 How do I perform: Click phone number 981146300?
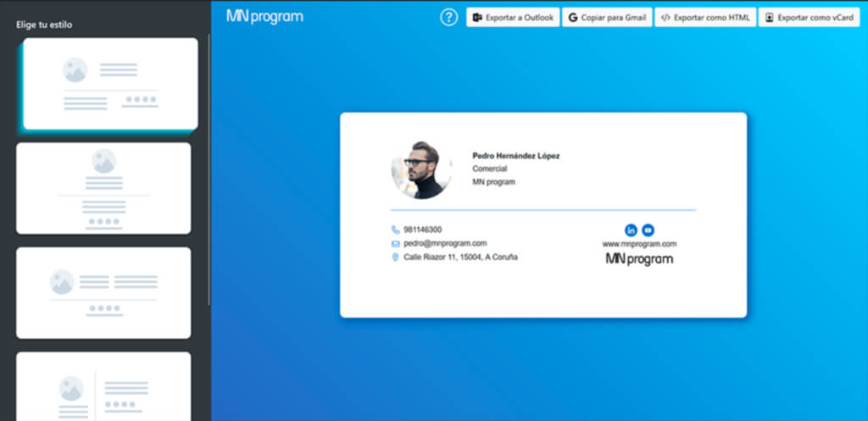(x=423, y=230)
